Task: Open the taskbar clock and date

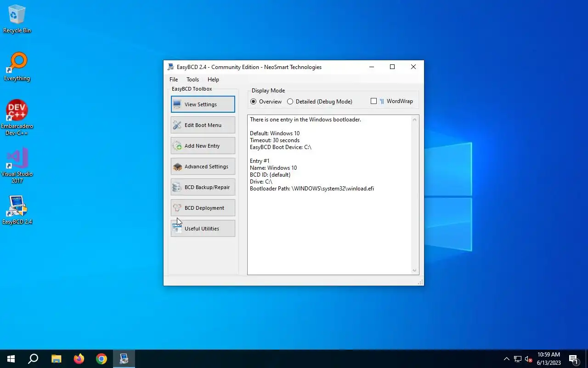Action: 549,359
